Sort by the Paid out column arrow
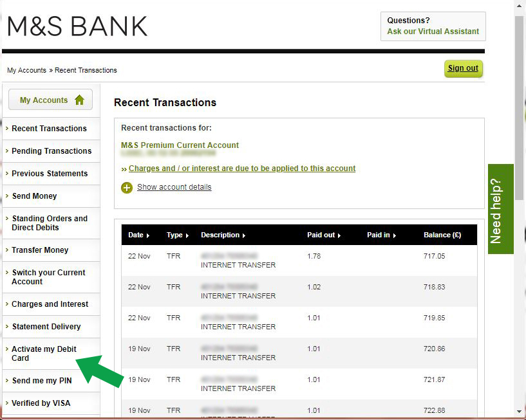 pyautogui.click(x=339, y=235)
